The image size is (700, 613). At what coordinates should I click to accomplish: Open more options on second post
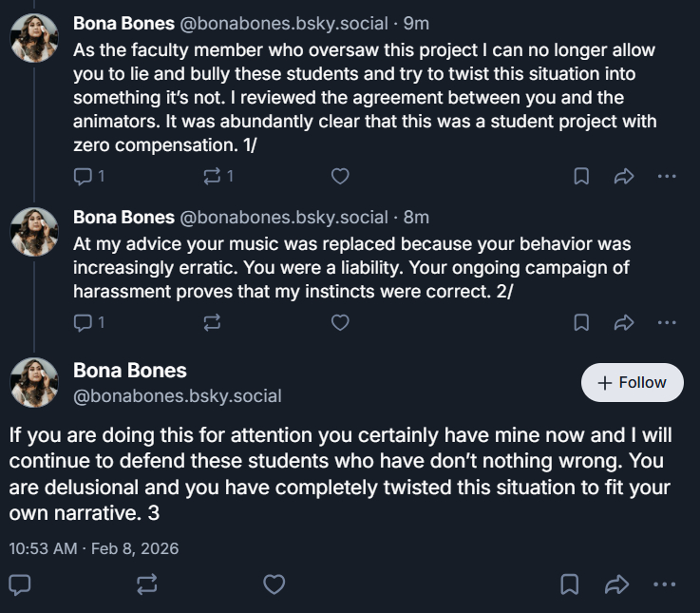coord(667,322)
